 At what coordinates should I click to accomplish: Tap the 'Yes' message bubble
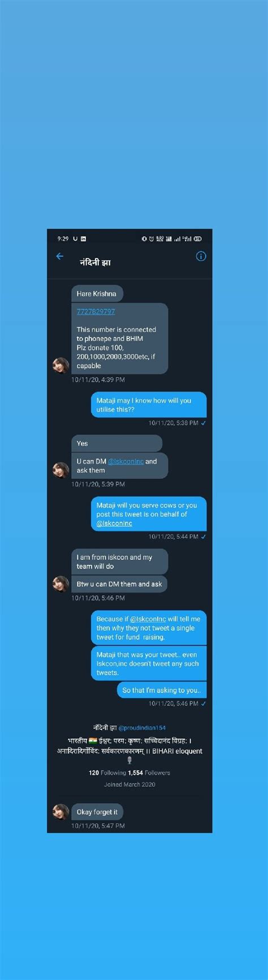(116, 443)
